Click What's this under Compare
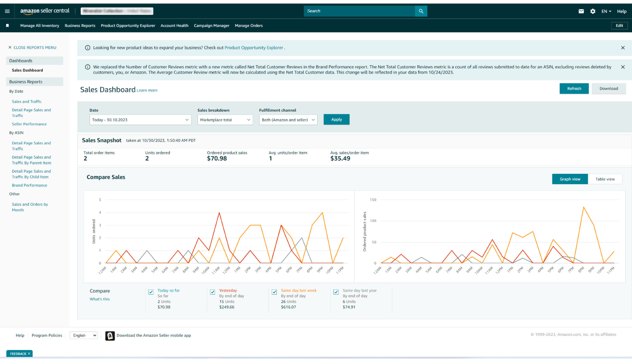 (x=100, y=299)
